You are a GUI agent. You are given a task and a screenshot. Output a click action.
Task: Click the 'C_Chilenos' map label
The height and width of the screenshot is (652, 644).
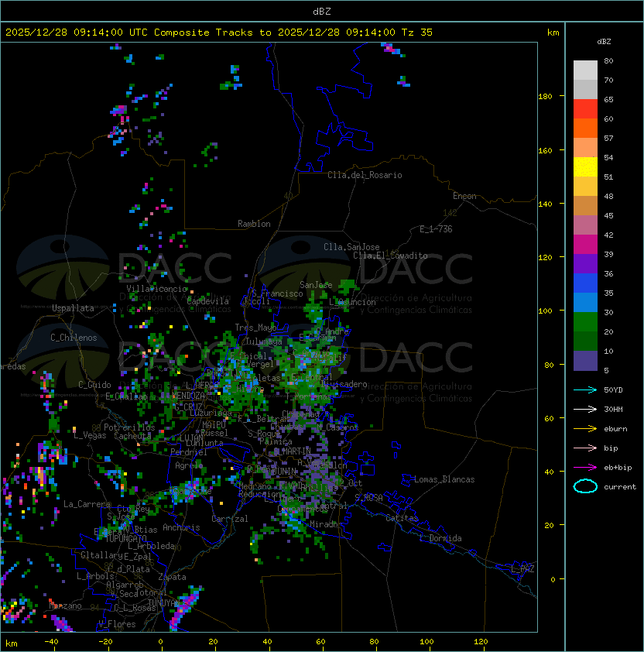coord(74,338)
